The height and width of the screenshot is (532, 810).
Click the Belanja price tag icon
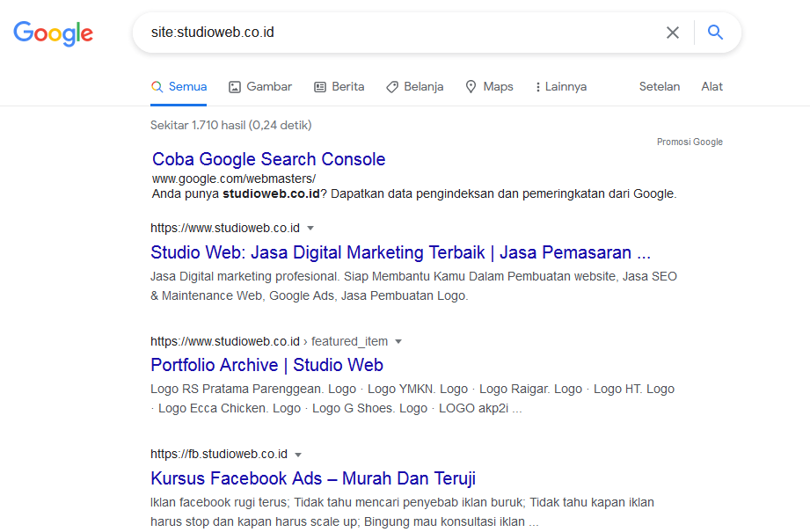[x=392, y=87]
